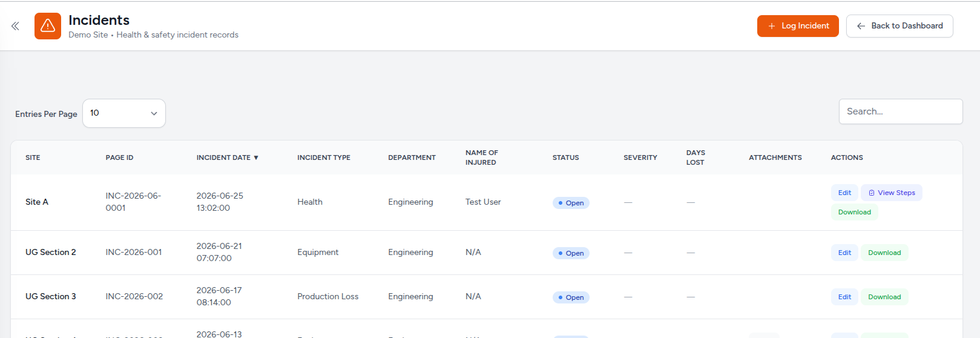980x338 pixels.
Task: Download the INC-2026-002 incident record
Action: (884, 297)
